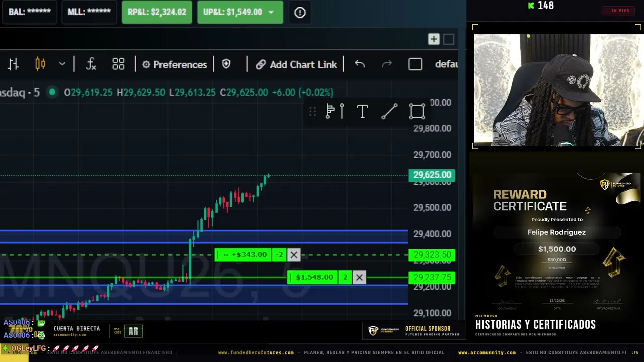Click the square icon beside the plus

tap(449, 39)
